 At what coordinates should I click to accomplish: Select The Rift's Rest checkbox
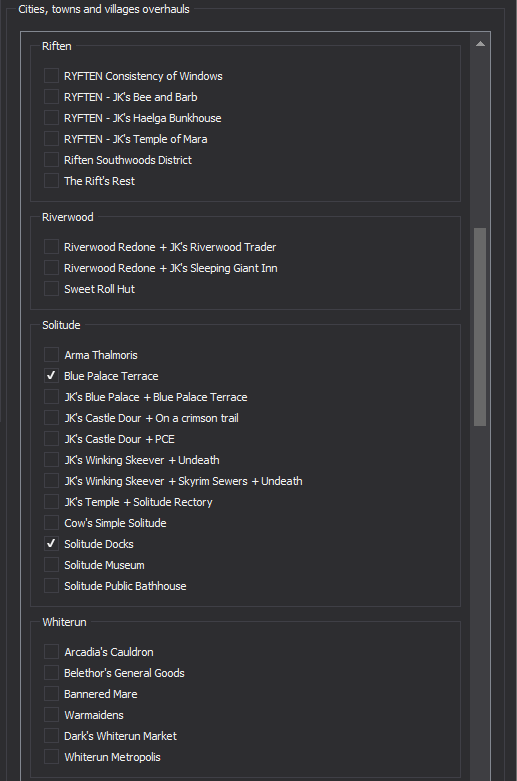tap(51, 180)
